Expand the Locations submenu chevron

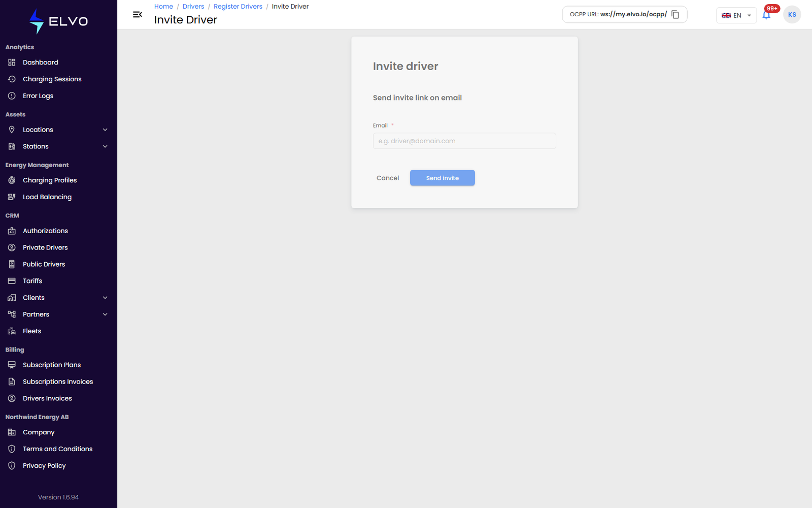click(x=105, y=130)
